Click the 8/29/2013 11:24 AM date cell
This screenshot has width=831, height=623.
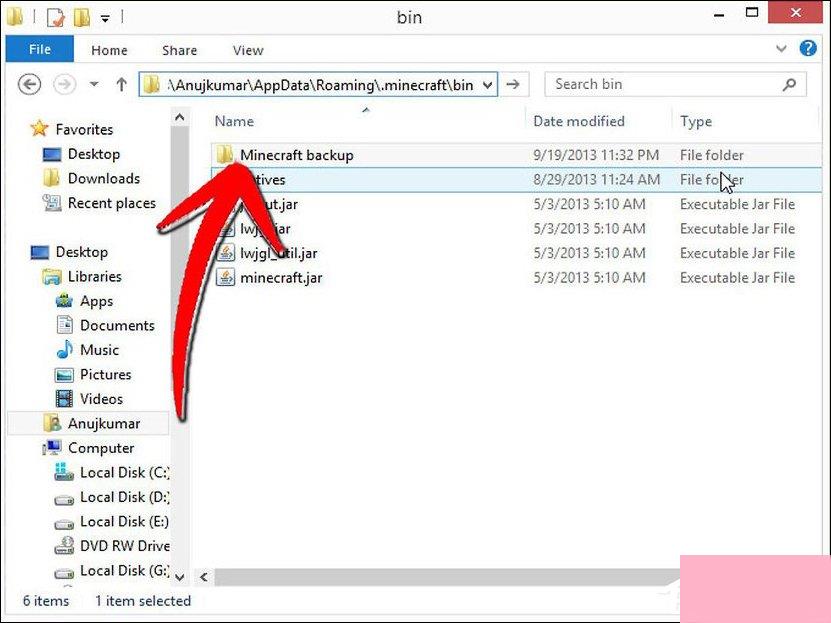[597, 180]
